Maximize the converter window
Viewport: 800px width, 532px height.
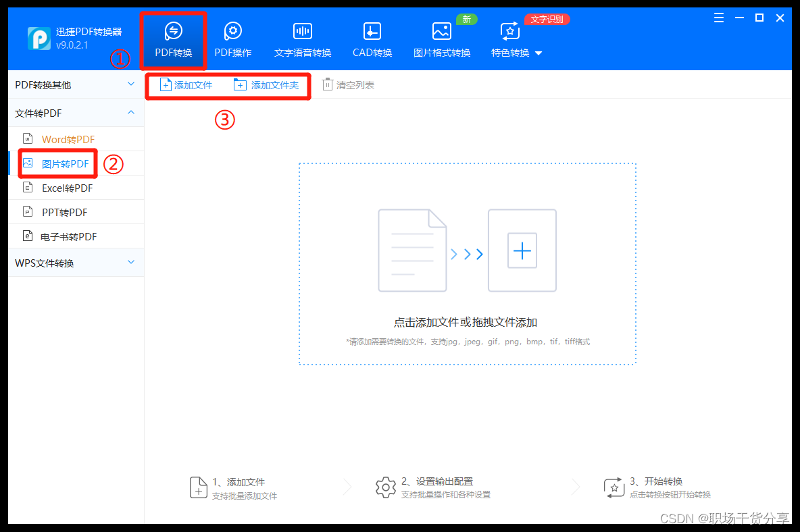tap(759, 18)
